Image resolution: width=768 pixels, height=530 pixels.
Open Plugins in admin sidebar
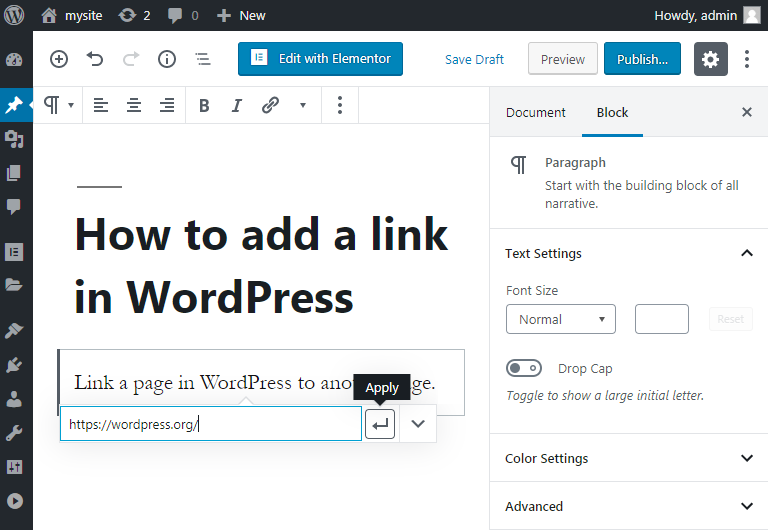tap(14, 365)
